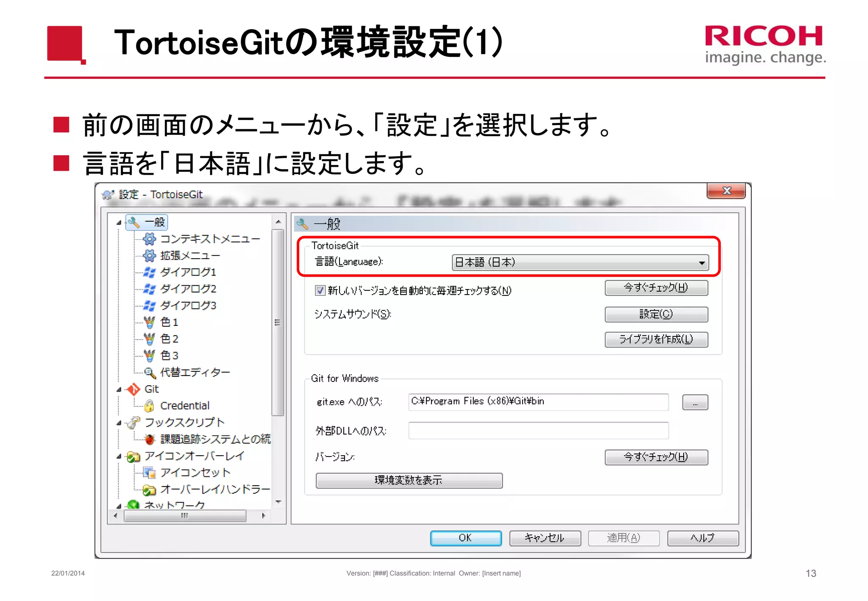Click the window icon for ダイアログ3
Screen dimensions: 868x601
click(x=149, y=306)
